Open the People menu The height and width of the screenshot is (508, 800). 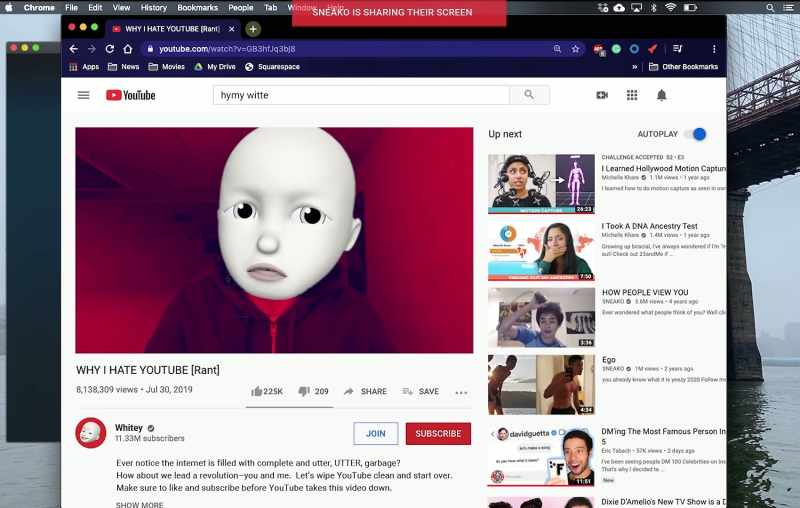pos(241,8)
